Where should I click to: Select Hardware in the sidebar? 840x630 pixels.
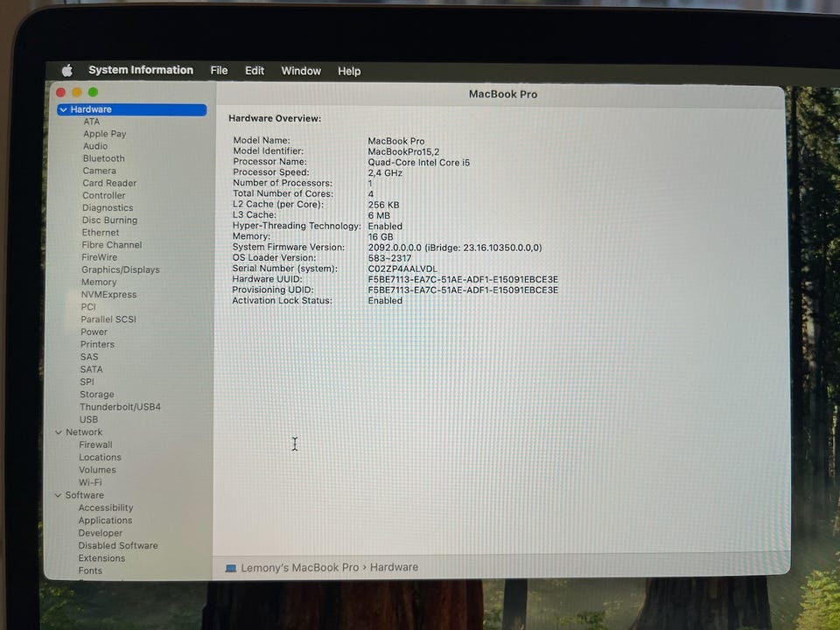tap(132, 109)
